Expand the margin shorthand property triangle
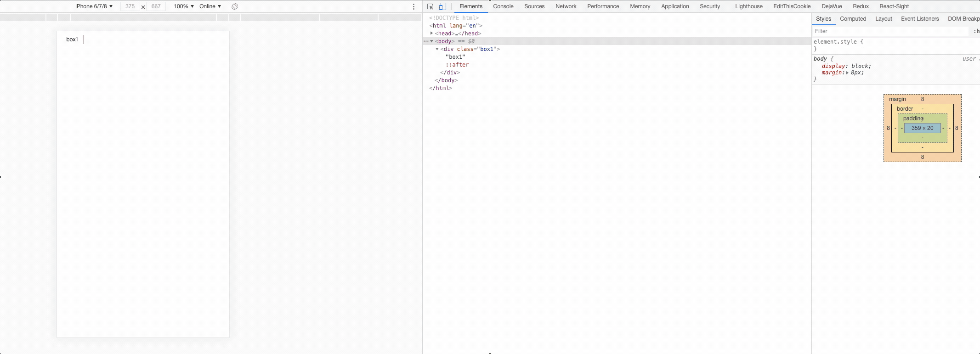 [x=847, y=73]
